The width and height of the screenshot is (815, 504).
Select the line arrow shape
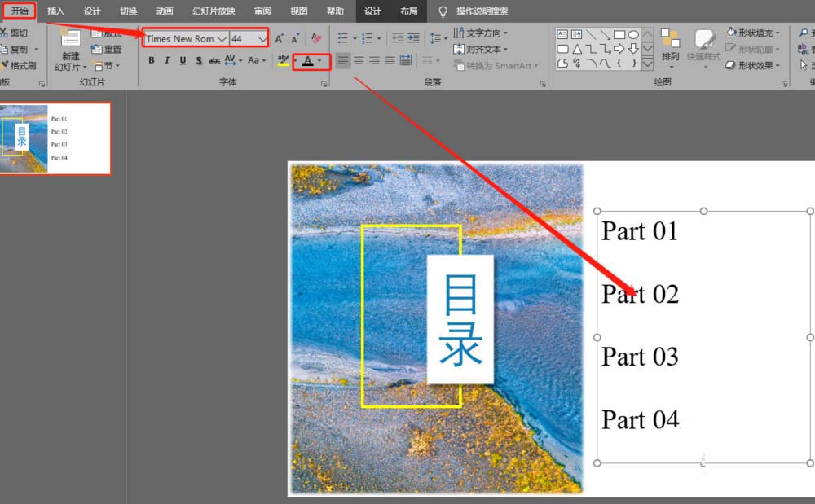point(605,34)
